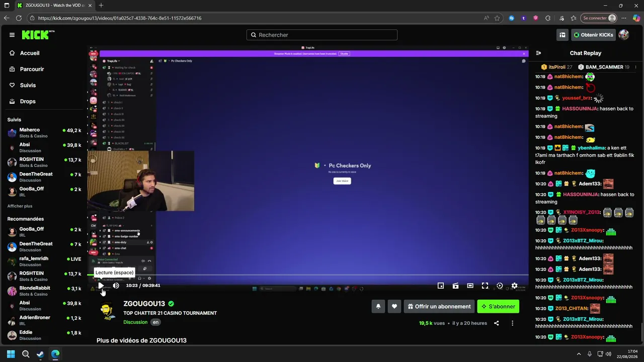Open BlondeRabbit recommended channel
Screen dimensions: 644x362
click(x=44, y=291)
